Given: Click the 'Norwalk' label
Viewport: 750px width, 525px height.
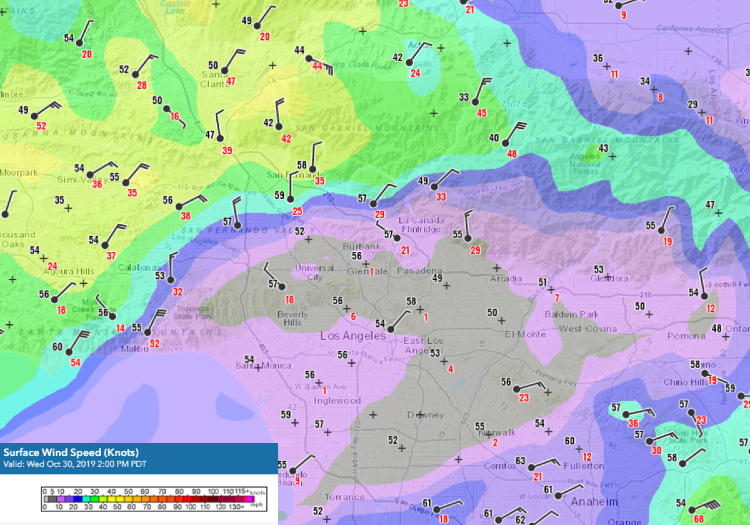Looking at the screenshot, I should 497,432.
